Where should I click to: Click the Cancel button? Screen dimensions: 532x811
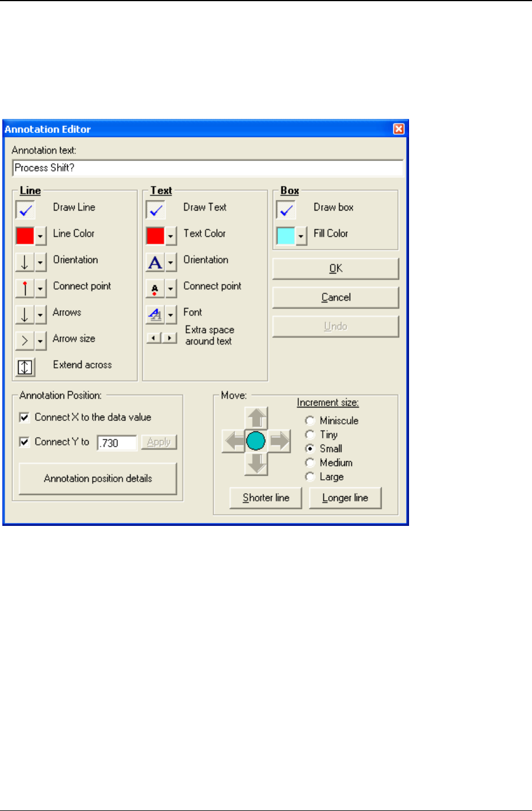click(336, 297)
